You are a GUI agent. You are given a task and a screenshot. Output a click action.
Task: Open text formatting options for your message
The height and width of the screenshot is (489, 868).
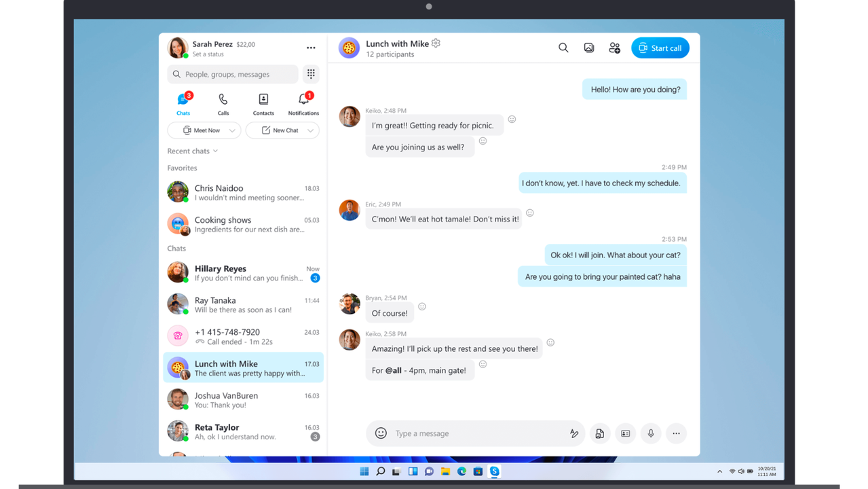point(573,433)
